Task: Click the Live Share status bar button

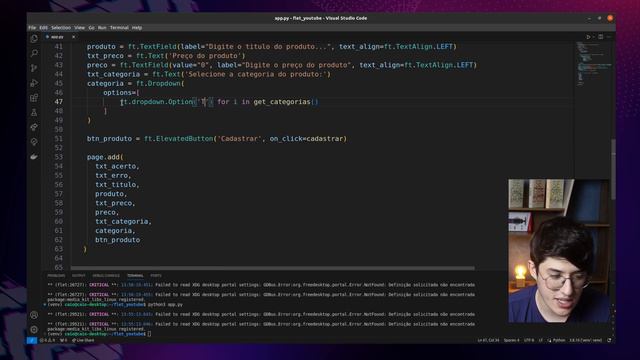Action: tap(83, 340)
